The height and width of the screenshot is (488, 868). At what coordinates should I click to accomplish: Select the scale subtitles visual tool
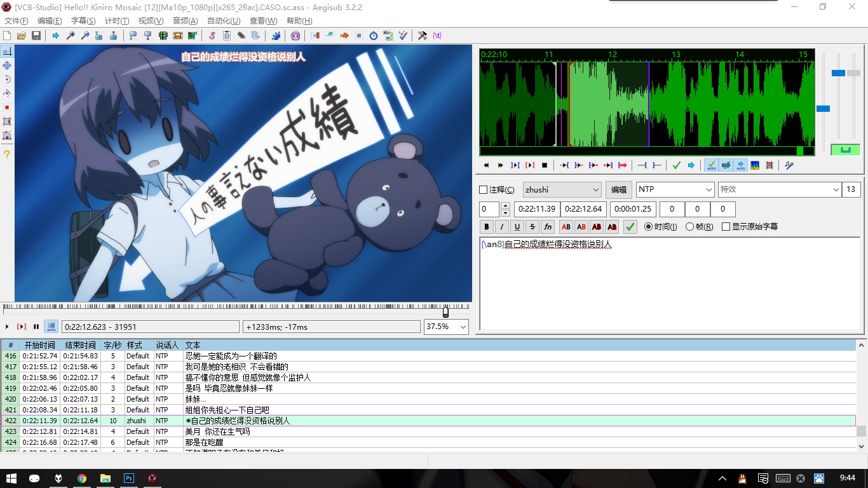[x=7, y=107]
